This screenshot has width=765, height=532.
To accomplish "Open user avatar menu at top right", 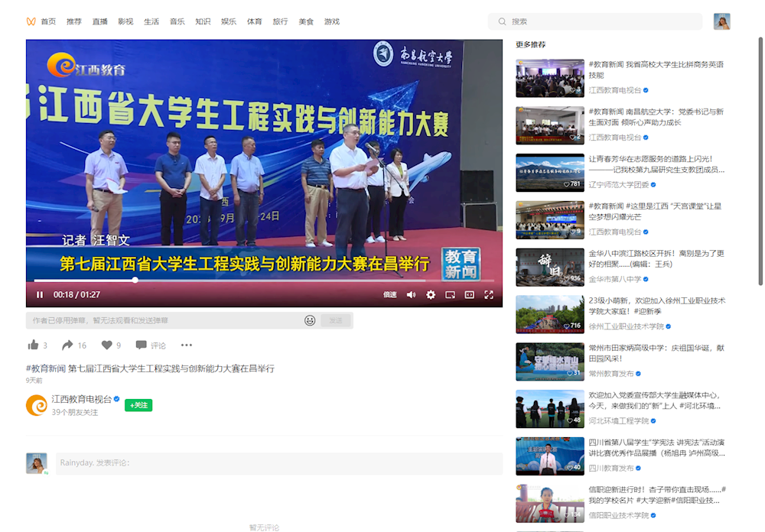I will [721, 21].
